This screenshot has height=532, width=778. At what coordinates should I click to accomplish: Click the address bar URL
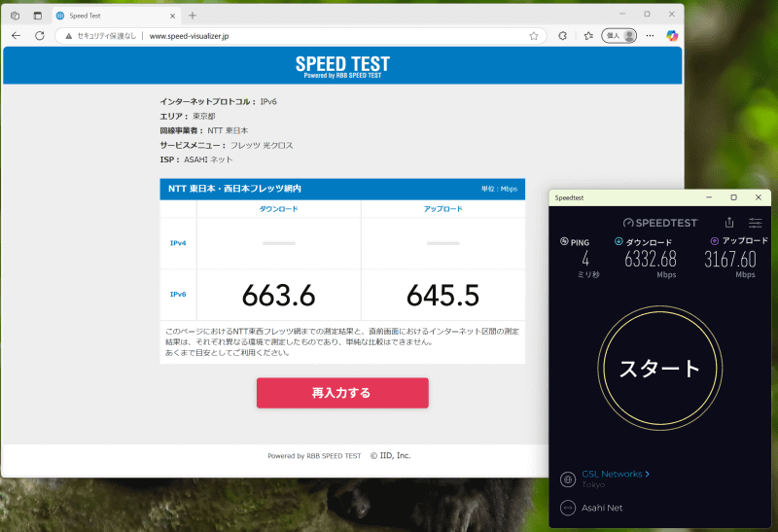(x=189, y=36)
